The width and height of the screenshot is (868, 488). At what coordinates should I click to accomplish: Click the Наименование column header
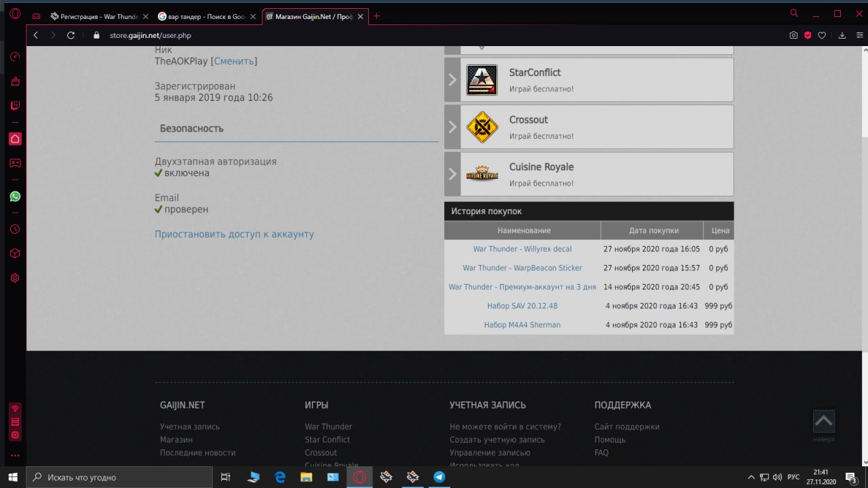(x=523, y=230)
